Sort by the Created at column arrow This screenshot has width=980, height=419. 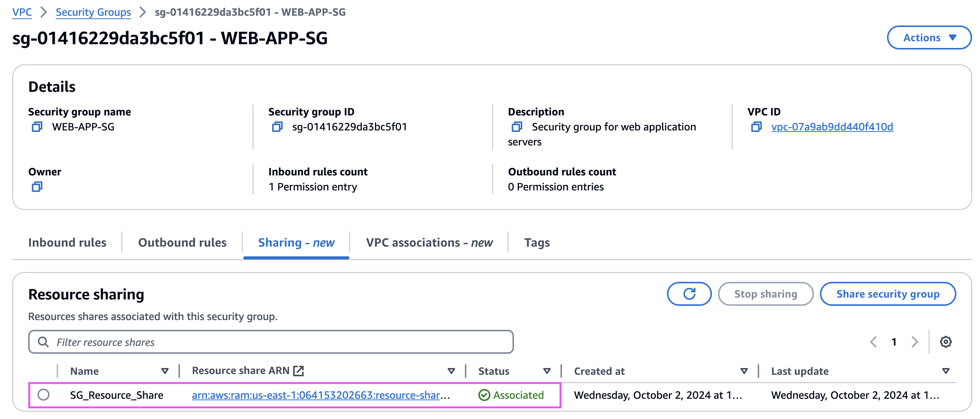point(744,371)
